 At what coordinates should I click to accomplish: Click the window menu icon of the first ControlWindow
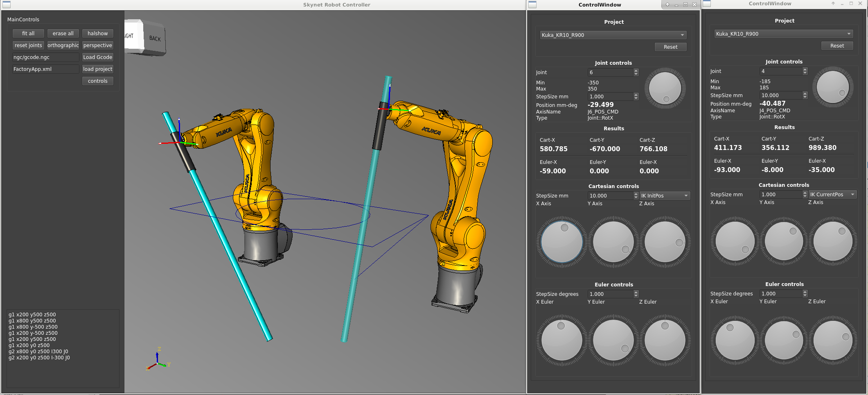(532, 5)
